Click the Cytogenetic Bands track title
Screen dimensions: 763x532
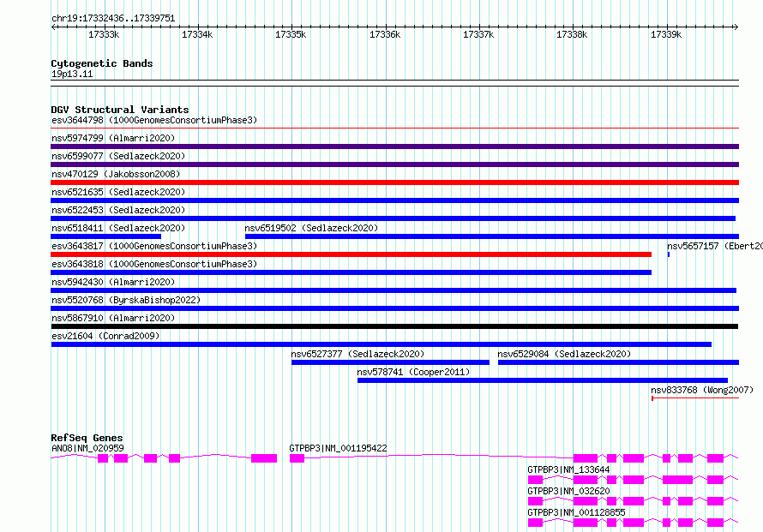(x=102, y=63)
